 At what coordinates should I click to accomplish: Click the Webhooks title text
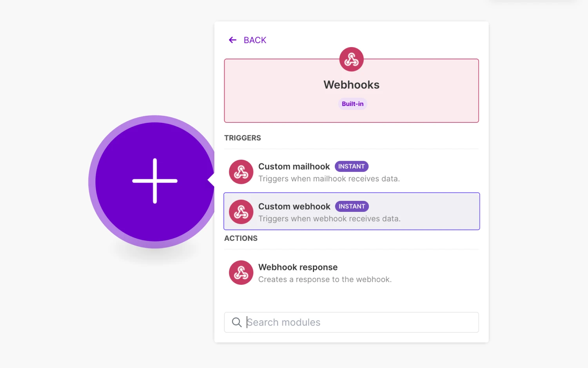click(351, 84)
